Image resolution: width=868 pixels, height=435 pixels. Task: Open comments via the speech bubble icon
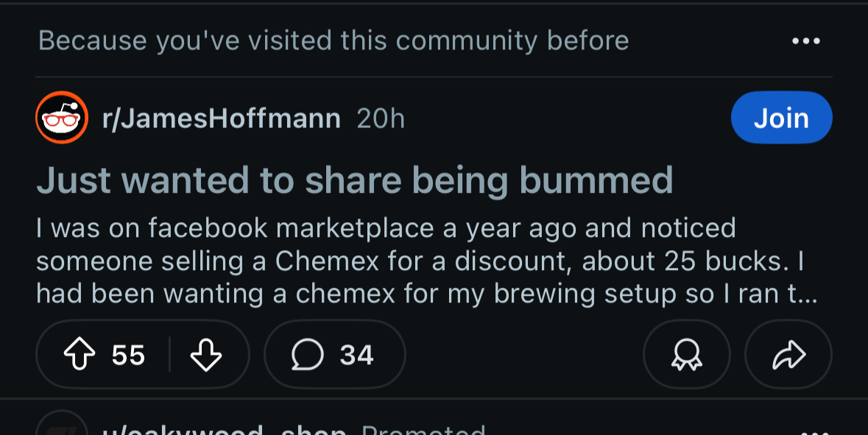pyautogui.click(x=307, y=356)
